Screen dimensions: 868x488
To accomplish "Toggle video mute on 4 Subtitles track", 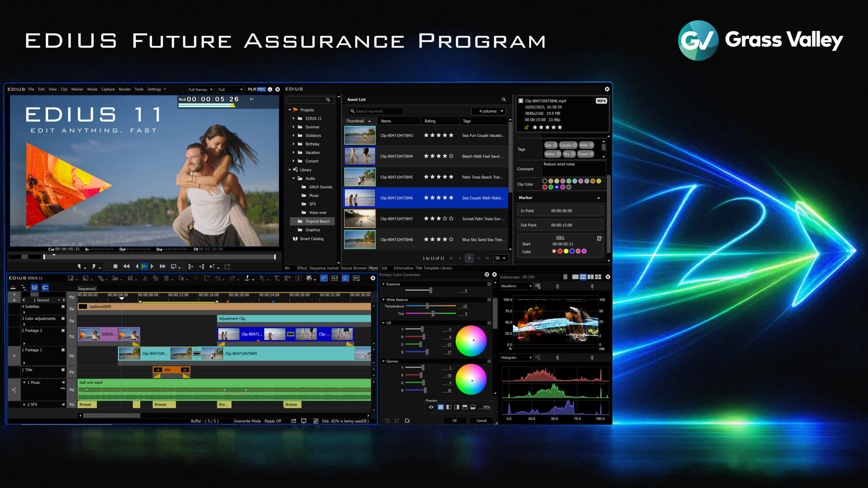I will (x=63, y=306).
